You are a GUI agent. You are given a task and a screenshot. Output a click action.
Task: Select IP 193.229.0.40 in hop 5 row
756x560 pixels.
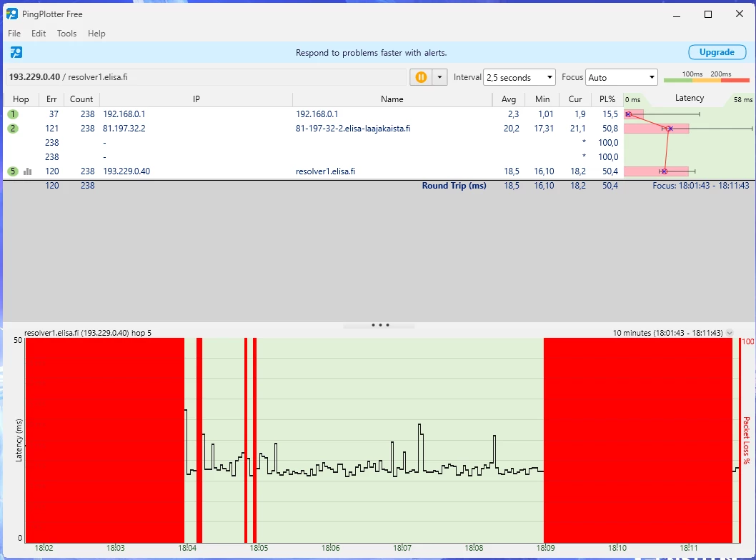(x=126, y=171)
